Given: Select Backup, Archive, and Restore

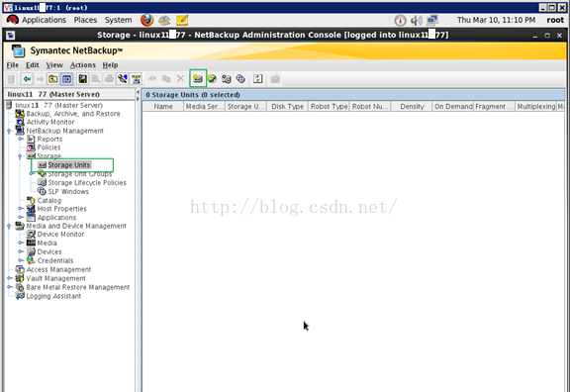Looking at the screenshot, I should 73,114.
